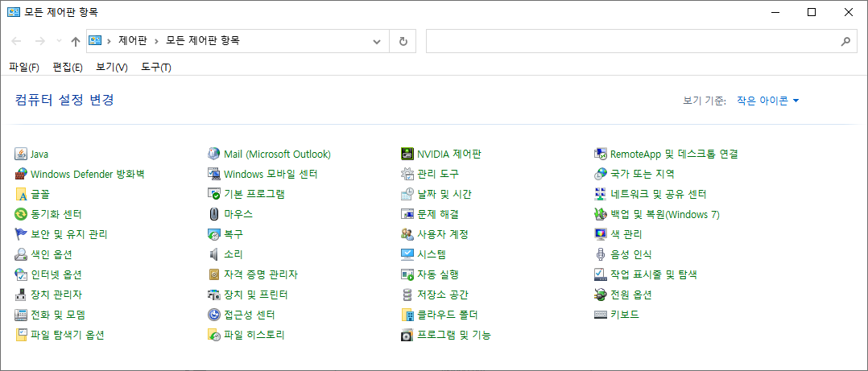Open the 국가 또는 지역 link
This screenshot has height=371, width=868.
(x=643, y=174)
